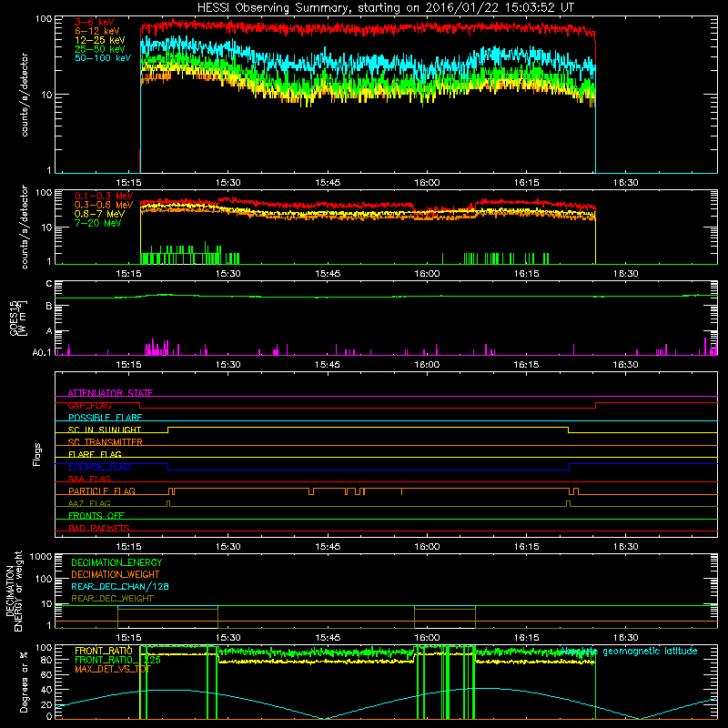Click the HESSI Observing Summary title text
728x728 pixels.
(385, 8)
